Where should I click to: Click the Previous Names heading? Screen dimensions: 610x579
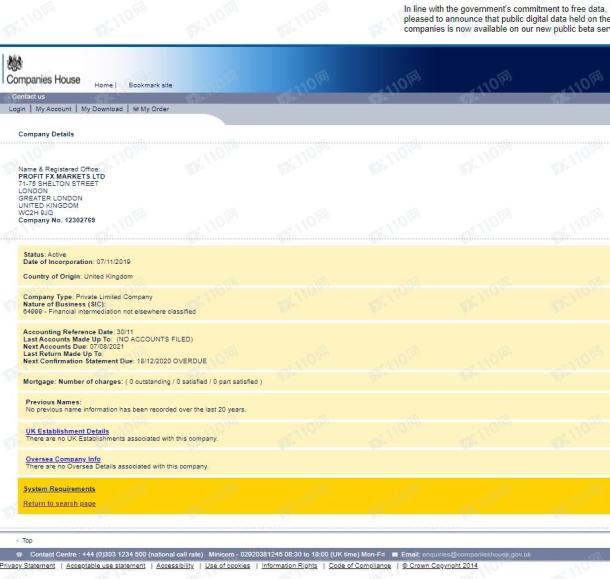54,402
